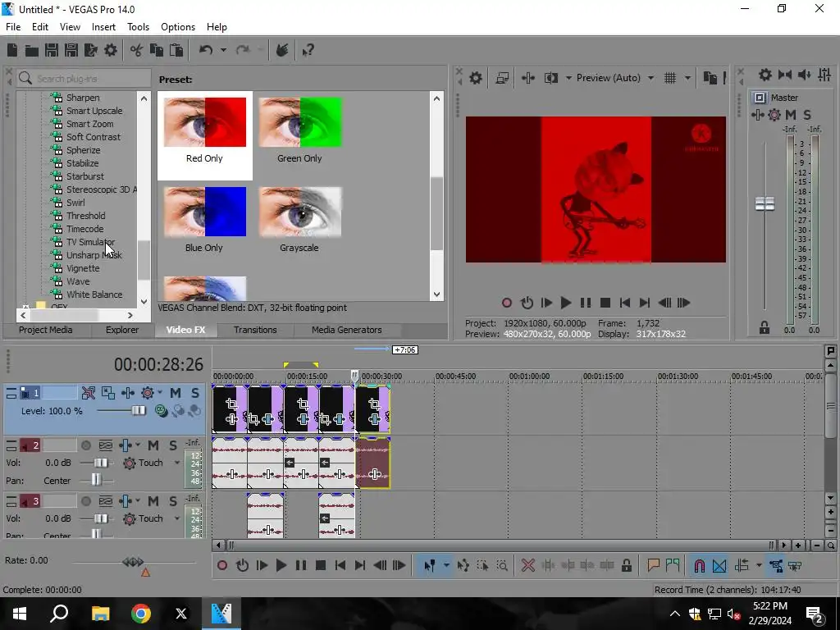The height and width of the screenshot is (630, 840).
Task: Click the Delete red X icon
Action: [527, 565]
